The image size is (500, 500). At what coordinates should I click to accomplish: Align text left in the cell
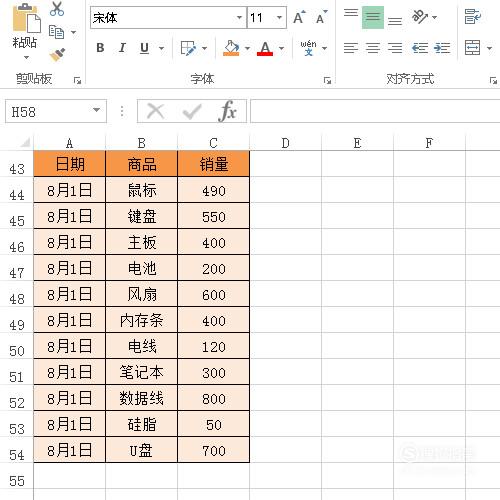(351, 48)
